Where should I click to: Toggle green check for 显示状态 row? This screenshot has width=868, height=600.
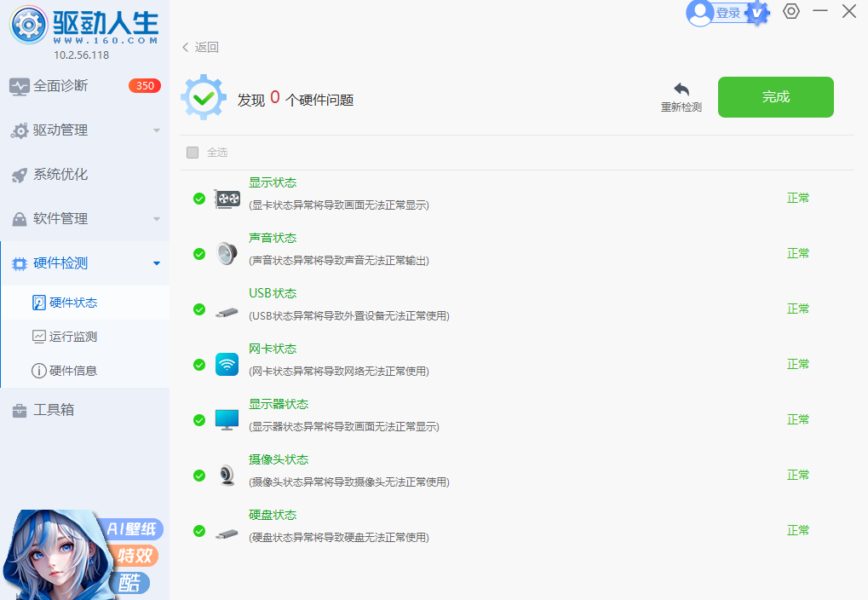(199, 199)
